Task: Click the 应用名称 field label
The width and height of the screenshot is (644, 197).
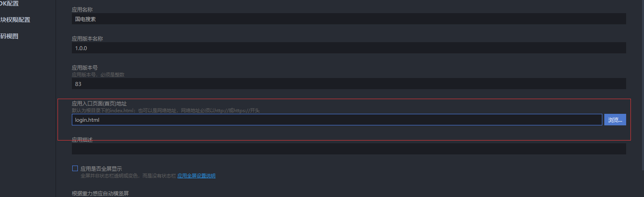Action: coord(82,10)
